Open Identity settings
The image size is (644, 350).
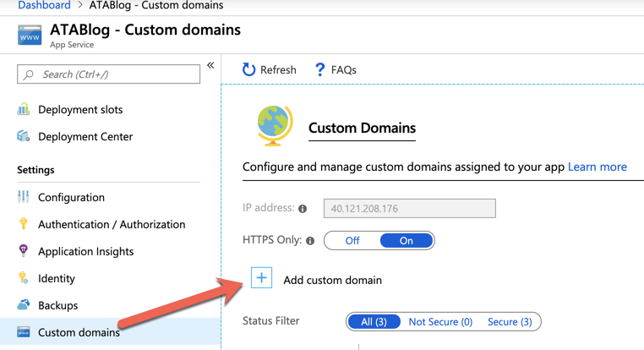[x=57, y=278]
